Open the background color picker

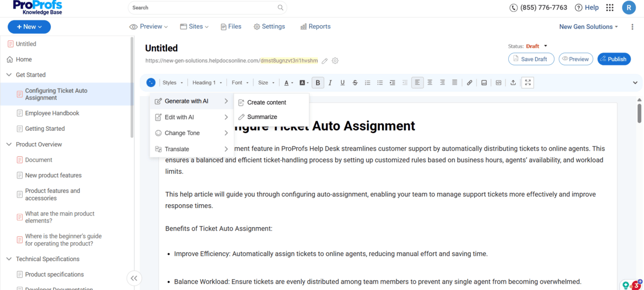point(304,83)
